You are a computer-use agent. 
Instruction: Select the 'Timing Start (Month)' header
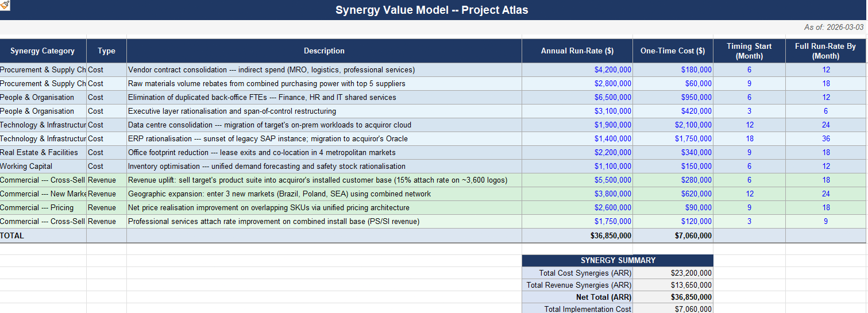749,51
